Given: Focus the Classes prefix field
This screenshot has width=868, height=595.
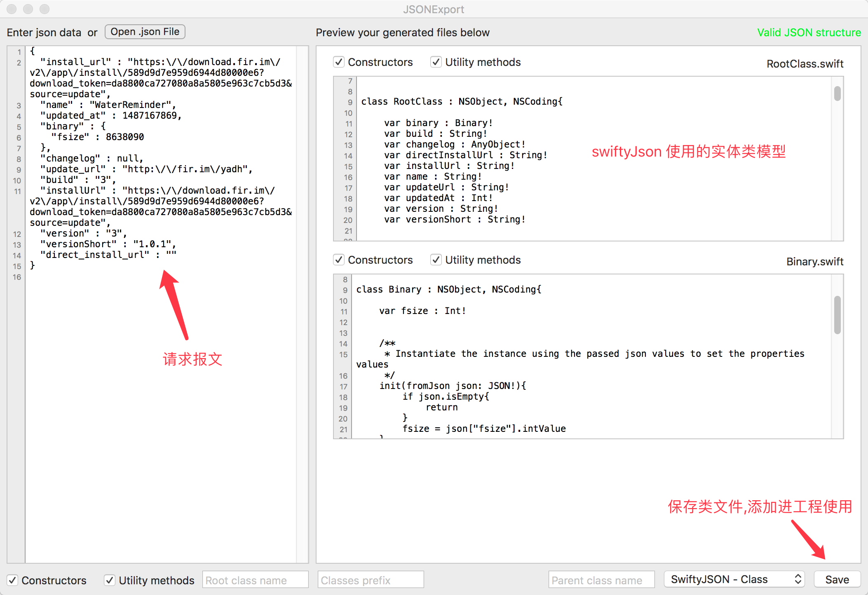Looking at the screenshot, I should tap(371, 580).
